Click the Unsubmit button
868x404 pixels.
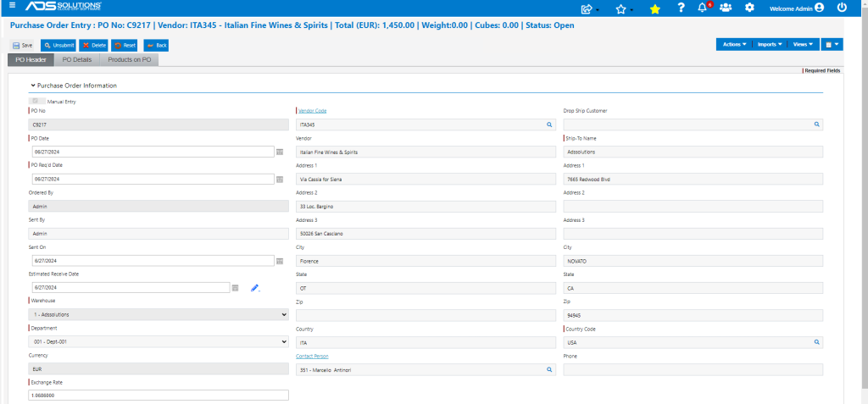tap(58, 46)
